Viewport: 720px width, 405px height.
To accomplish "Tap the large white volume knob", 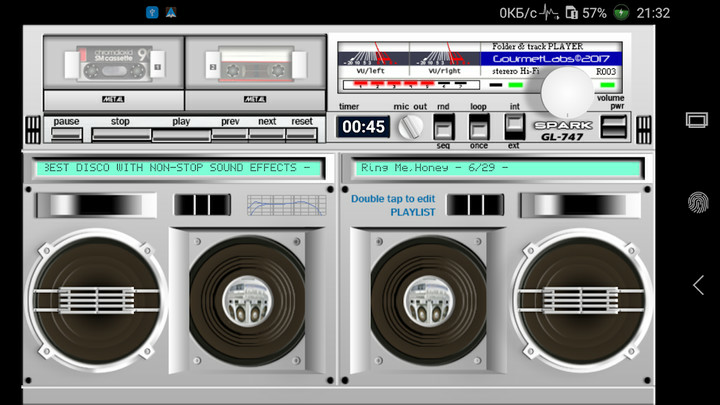I will coord(568,92).
